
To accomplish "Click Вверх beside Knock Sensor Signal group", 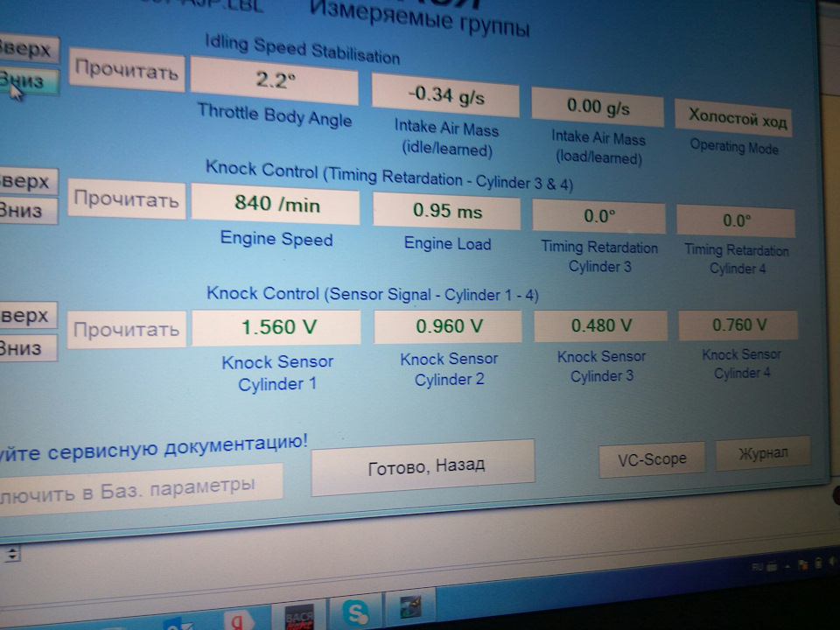I will tap(27, 316).
